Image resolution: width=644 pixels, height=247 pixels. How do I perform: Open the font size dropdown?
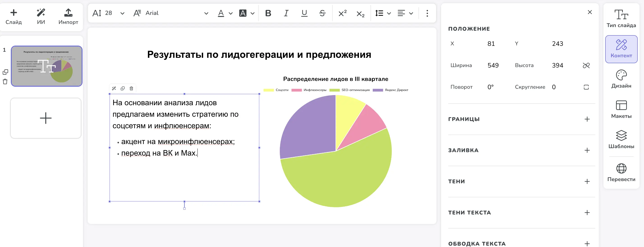(122, 13)
